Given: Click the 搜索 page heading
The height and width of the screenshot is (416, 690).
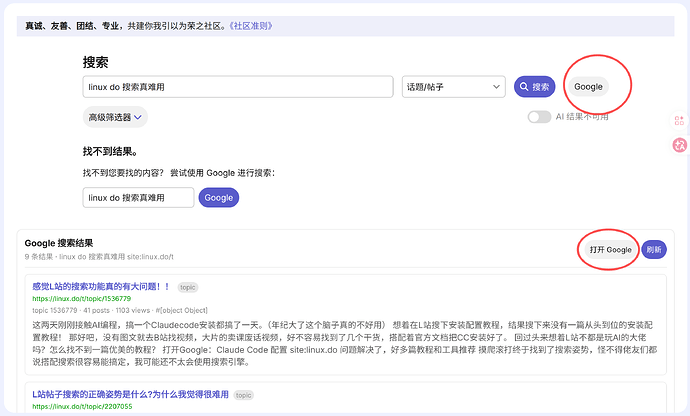Looking at the screenshot, I should [95, 62].
